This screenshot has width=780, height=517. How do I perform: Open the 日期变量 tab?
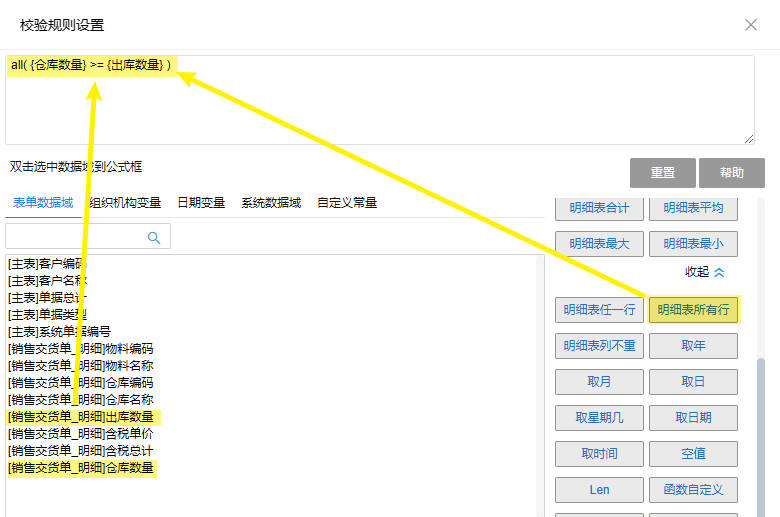tap(201, 202)
